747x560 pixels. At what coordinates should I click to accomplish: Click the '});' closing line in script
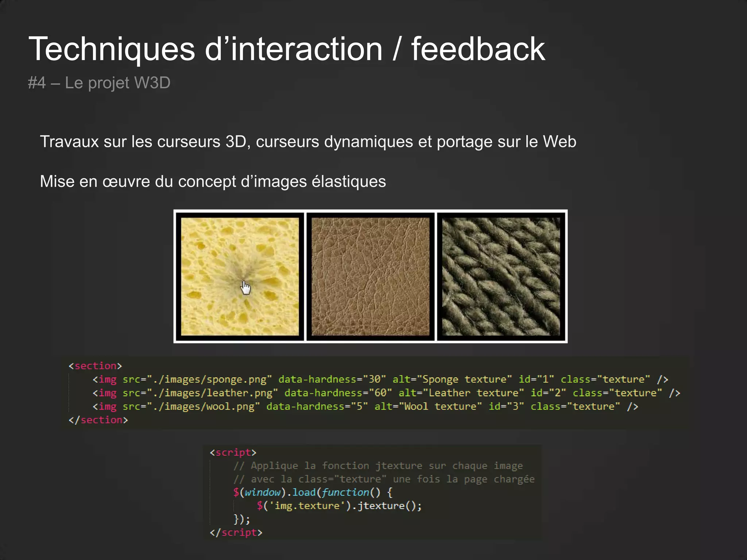[x=242, y=519]
